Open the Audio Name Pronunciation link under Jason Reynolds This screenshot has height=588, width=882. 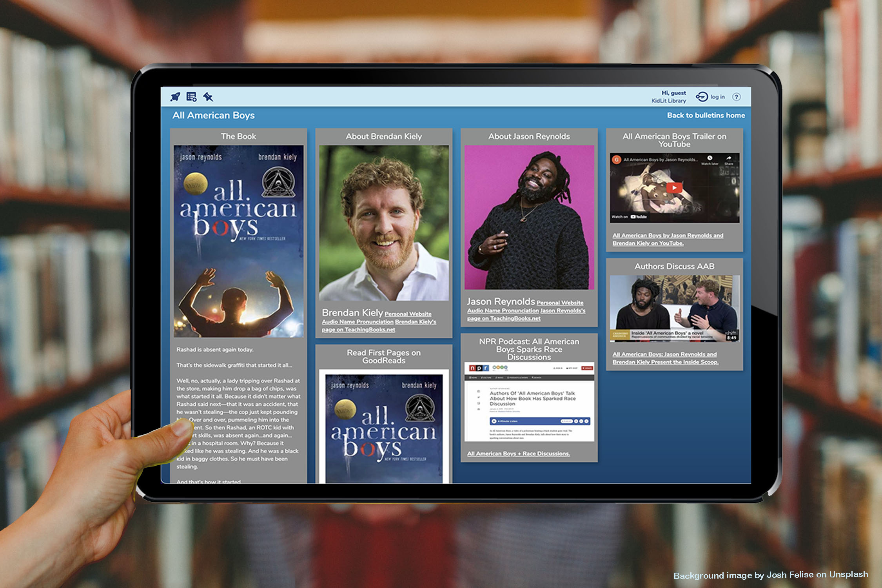tap(503, 310)
